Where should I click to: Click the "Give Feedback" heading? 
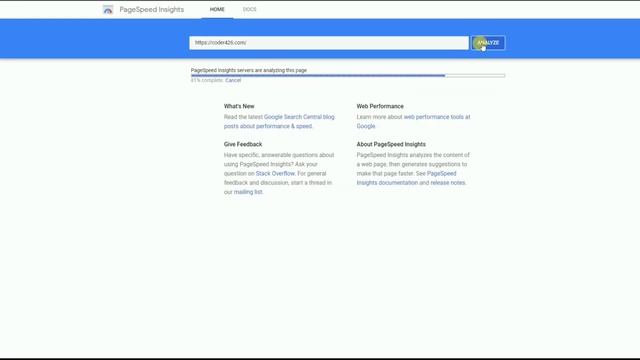coord(243,144)
